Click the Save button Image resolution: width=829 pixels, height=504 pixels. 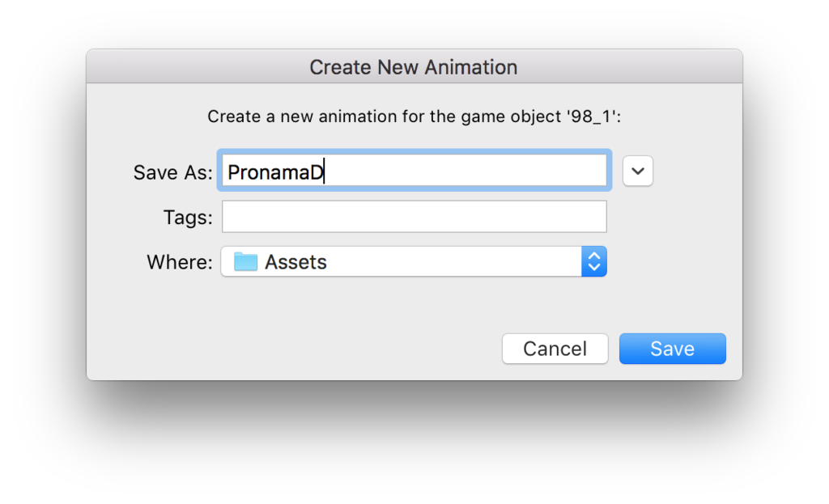673,349
